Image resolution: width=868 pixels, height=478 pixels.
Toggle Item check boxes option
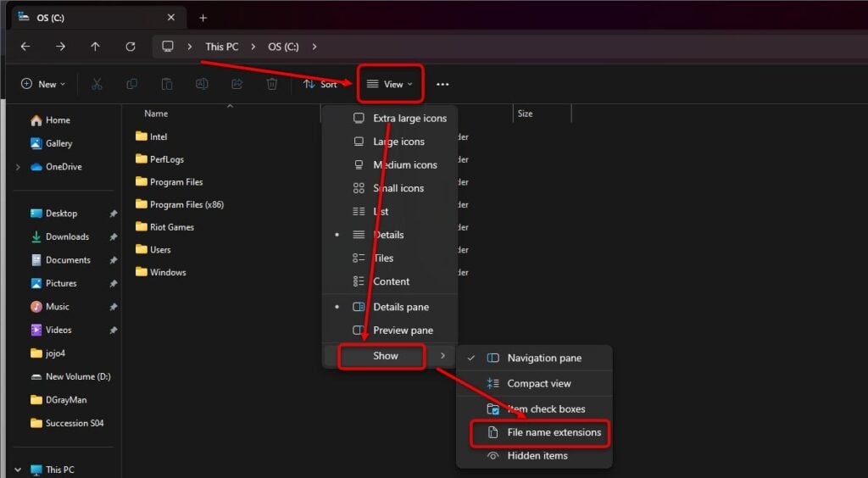546,409
